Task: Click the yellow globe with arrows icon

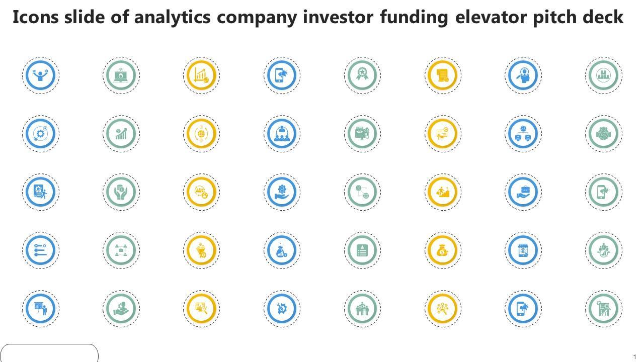Action: coord(201,133)
